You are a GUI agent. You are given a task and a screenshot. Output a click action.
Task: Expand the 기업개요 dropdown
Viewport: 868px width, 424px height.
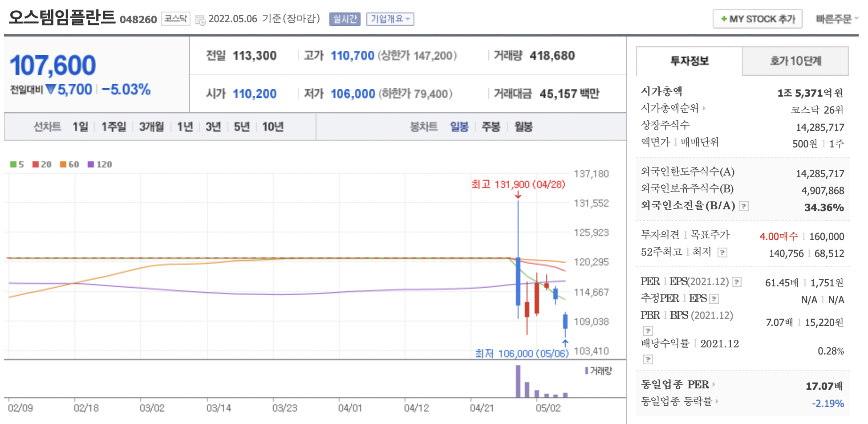click(x=390, y=19)
